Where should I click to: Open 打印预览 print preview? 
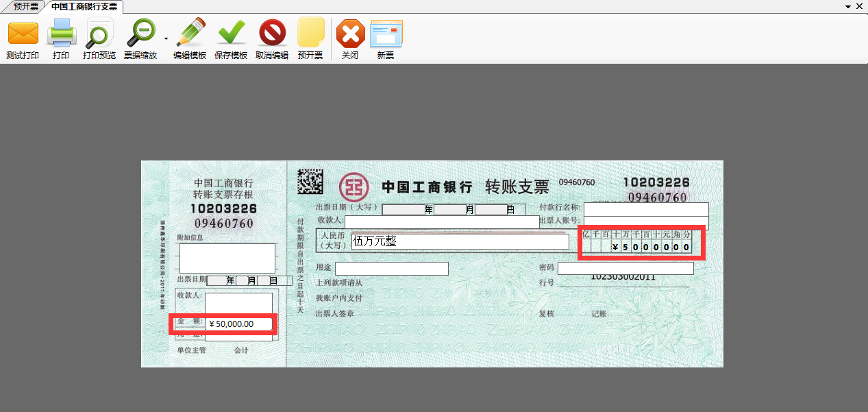(x=99, y=33)
